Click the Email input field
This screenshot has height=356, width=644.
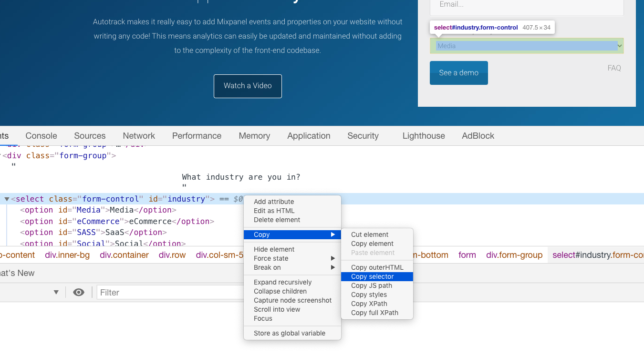tap(527, 6)
